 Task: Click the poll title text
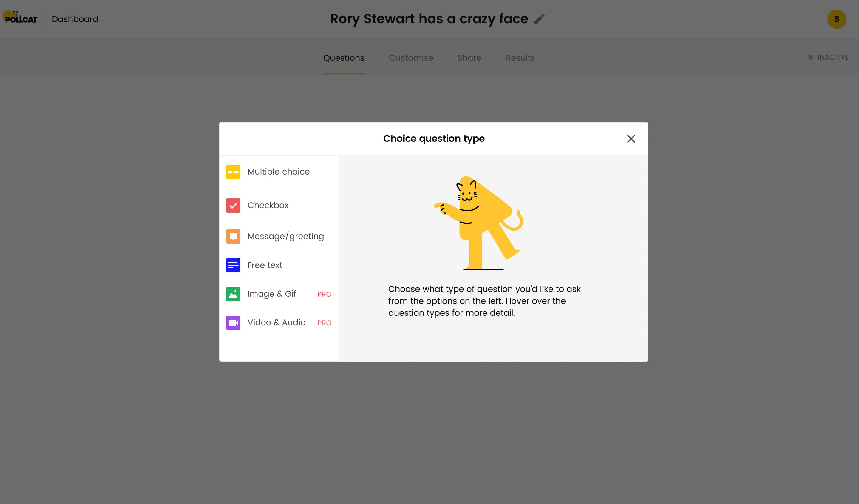click(429, 19)
